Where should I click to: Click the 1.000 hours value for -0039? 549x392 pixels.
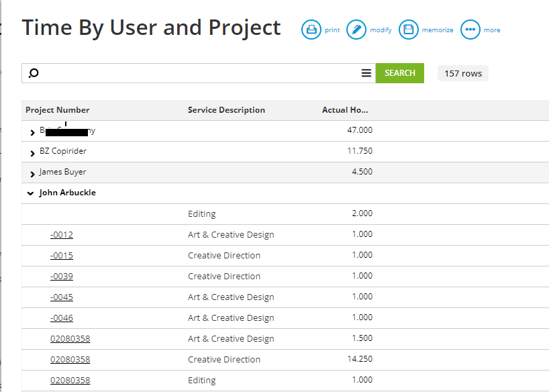[362, 276]
